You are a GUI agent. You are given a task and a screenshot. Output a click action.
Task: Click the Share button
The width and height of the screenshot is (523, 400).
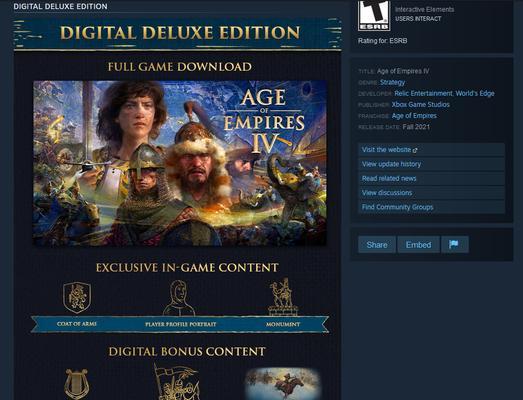coord(377,245)
